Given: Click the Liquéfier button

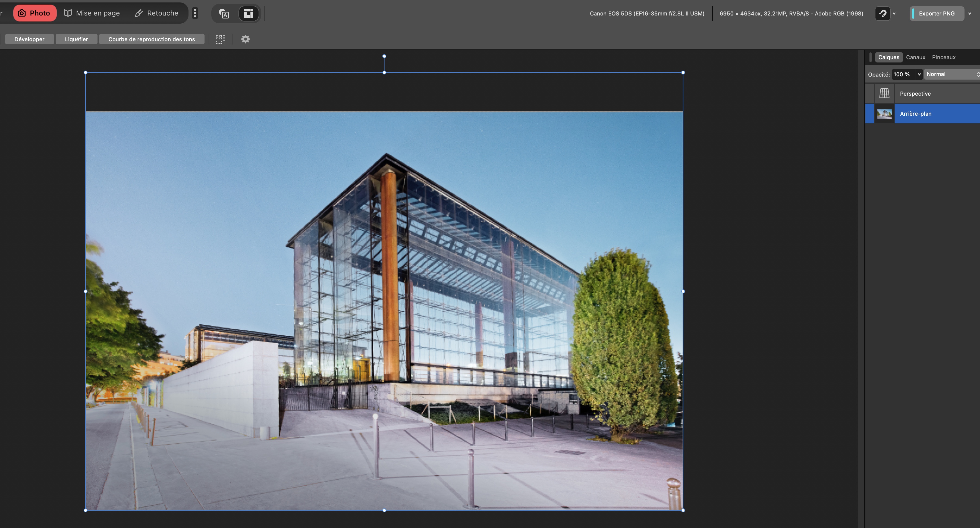Looking at the screenshot, I should [x=77, y=39].
